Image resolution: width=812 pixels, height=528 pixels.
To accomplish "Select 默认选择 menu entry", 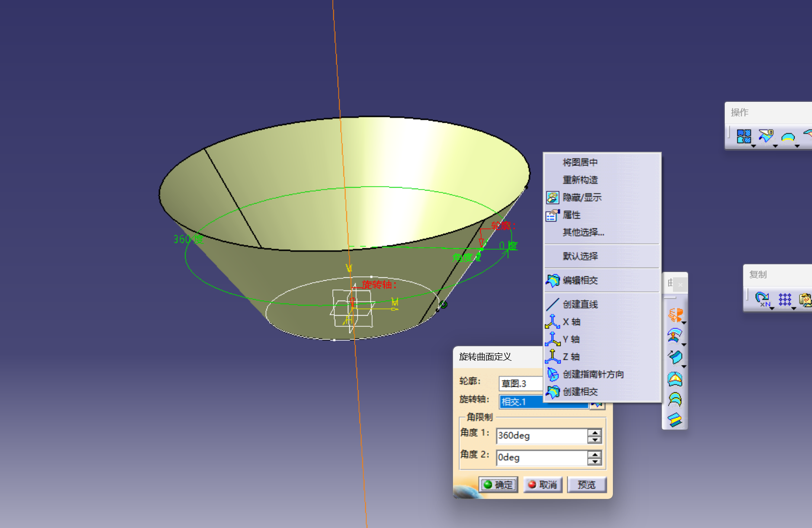I will 603,256.
